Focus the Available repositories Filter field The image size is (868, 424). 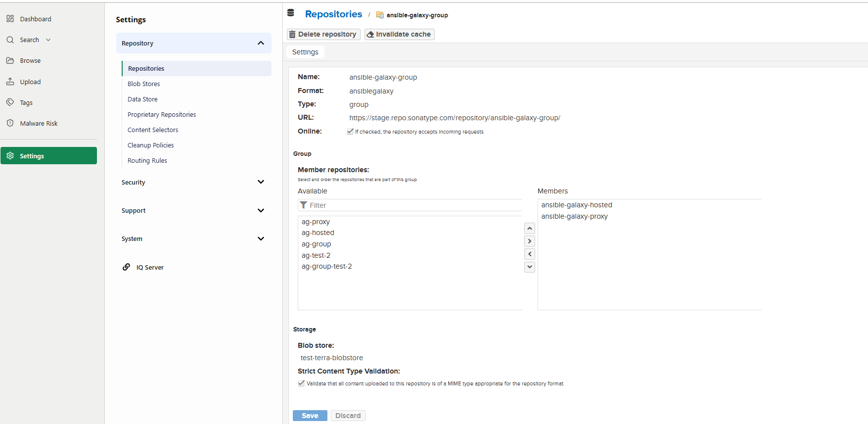pyautogui.click(x=410, y=205)
